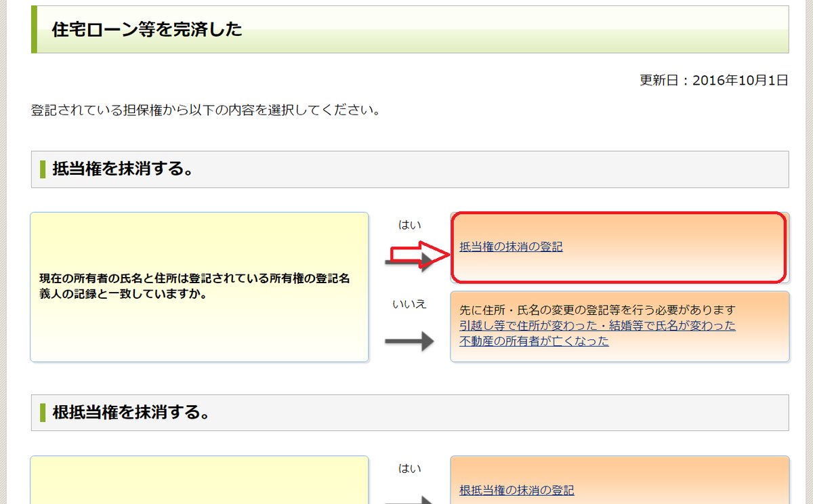Image resolution: width=813 pixels, height=504 pixels.
Task: Click green marker beside 根抵当権を抹消する heading
Action: click(43, 412)
